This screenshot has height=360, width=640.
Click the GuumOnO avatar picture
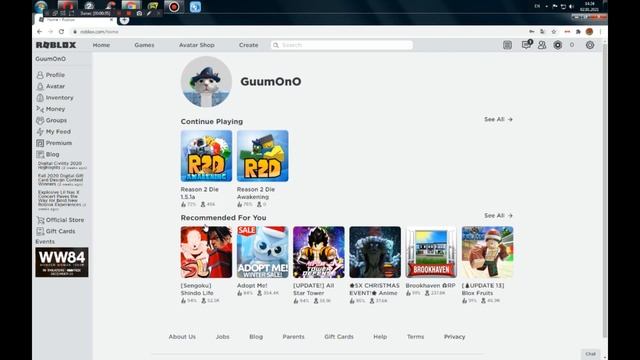(x=206, y=82)
